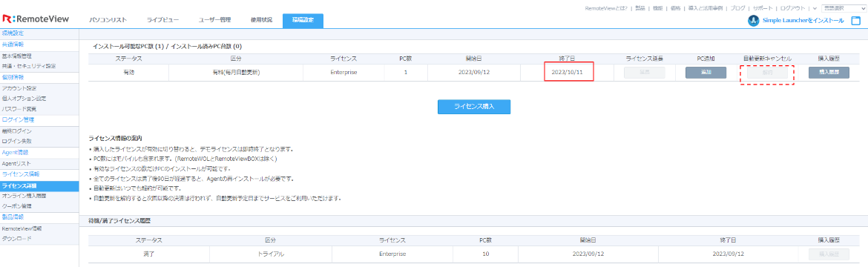Select the 環境設定 tab

coord(303,21)
